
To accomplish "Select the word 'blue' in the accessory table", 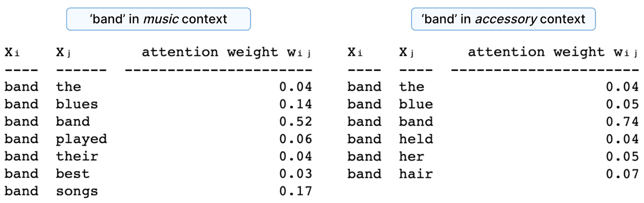I will pos(416,104).
